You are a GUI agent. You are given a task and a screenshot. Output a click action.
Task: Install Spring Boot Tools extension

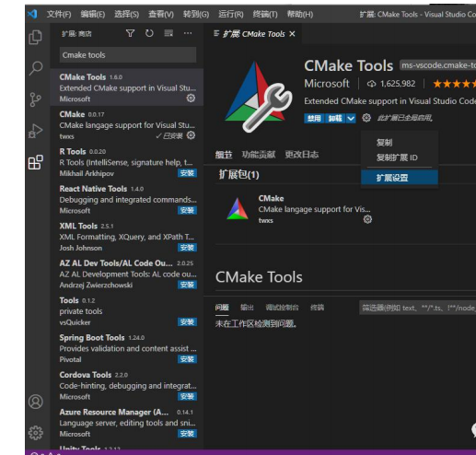(x=187, y=359)
